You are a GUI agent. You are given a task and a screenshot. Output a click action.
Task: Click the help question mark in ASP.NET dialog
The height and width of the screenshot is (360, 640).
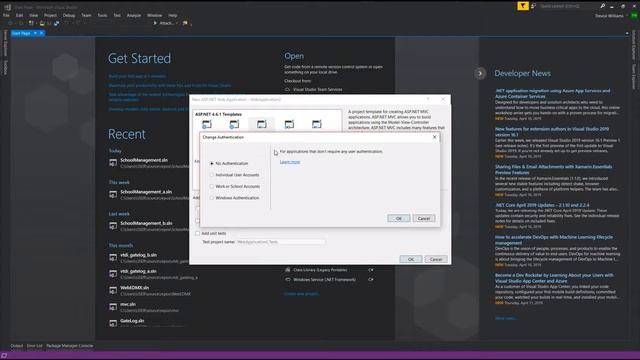tap(428, 99)
